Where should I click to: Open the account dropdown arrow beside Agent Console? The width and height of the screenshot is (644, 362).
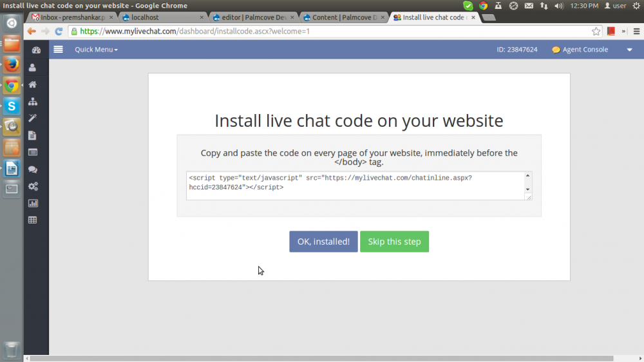click(x=629, y=50)
